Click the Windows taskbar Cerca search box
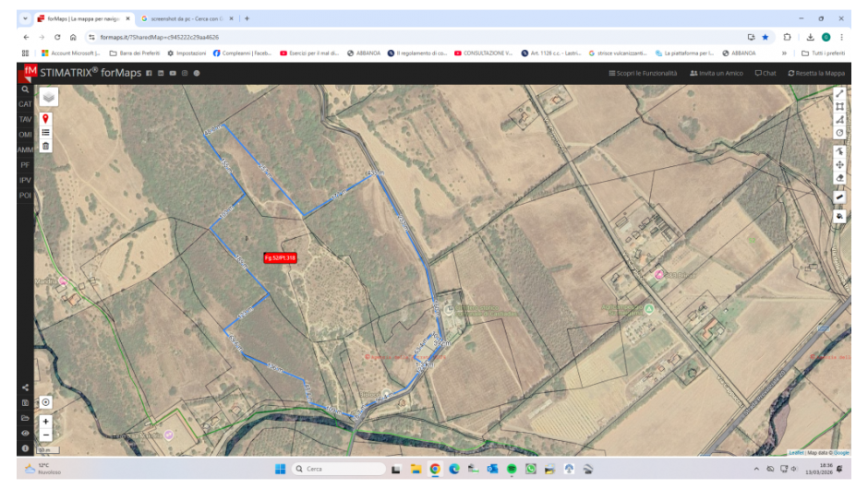Screen dimensions: 868x489 (338, 469)
